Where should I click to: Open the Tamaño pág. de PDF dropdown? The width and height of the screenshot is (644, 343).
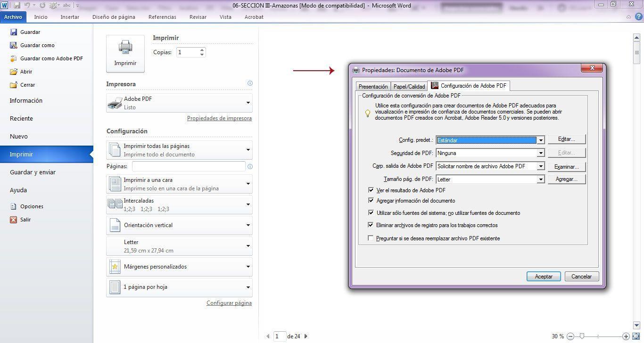coord(540,179)
